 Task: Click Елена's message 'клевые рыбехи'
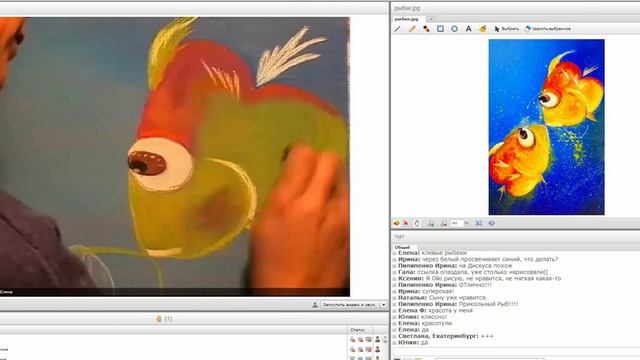(x=433, y=253)
